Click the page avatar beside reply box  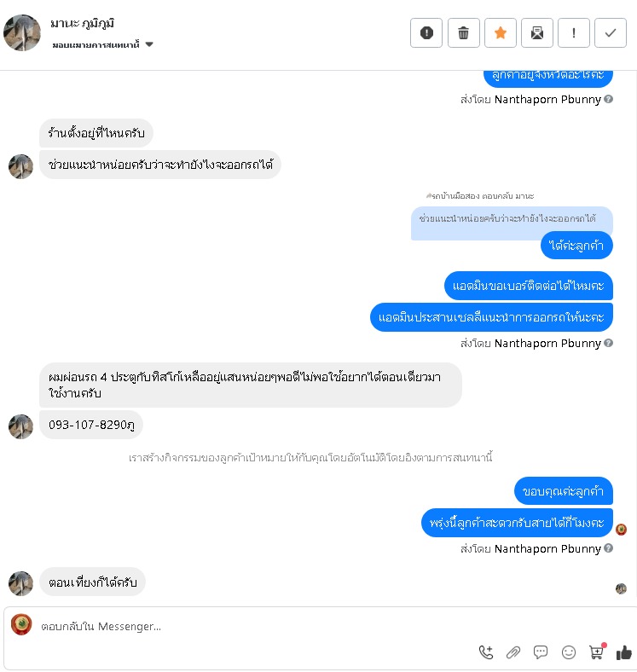click(21, 624)
